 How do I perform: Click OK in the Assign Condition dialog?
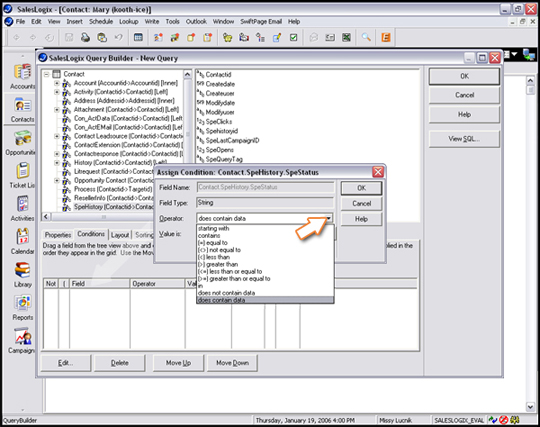[361, 188]
